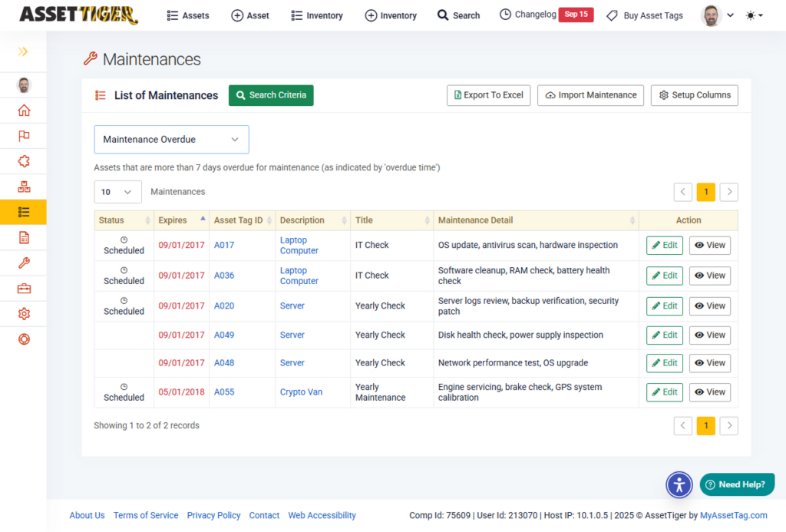
Task: Open the Search menu in top bar
Action: click(458, 15)
